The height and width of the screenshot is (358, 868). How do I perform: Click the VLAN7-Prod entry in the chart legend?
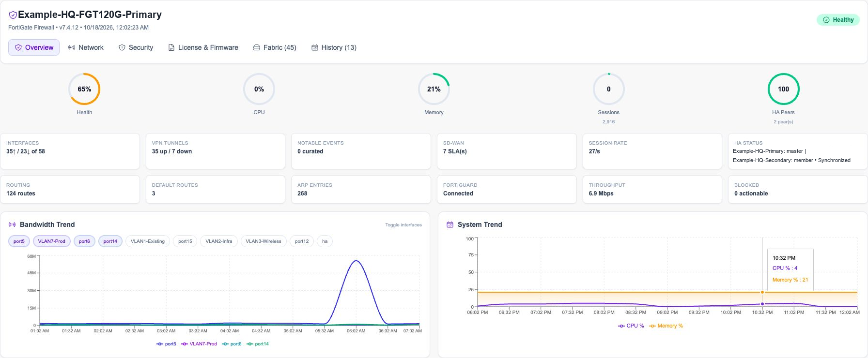[x=199, y=344]
